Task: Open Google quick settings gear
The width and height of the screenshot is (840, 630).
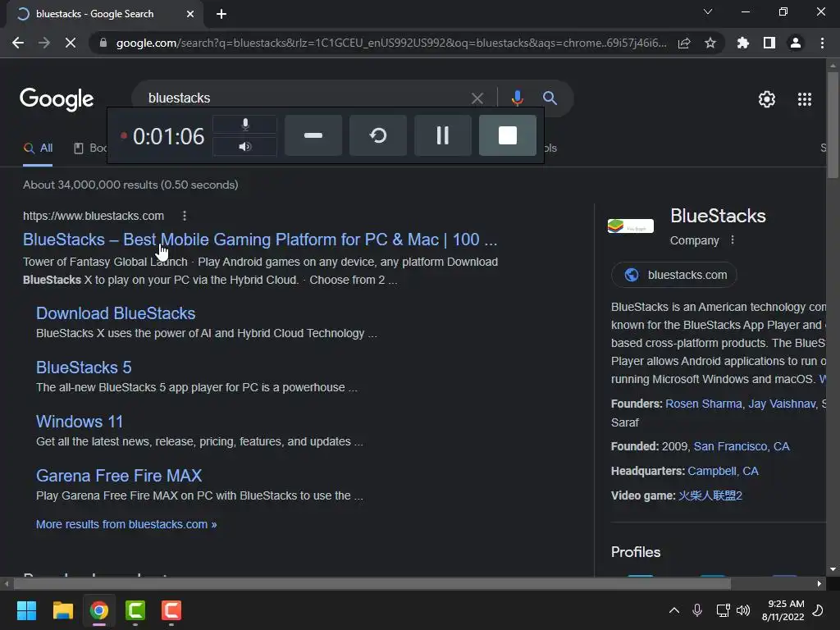Action: coord(767,99)
